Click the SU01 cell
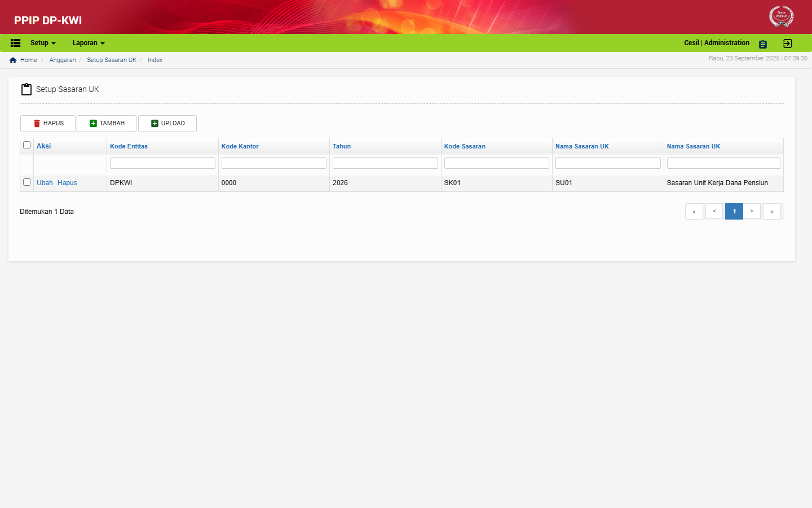 coord(608,183)
